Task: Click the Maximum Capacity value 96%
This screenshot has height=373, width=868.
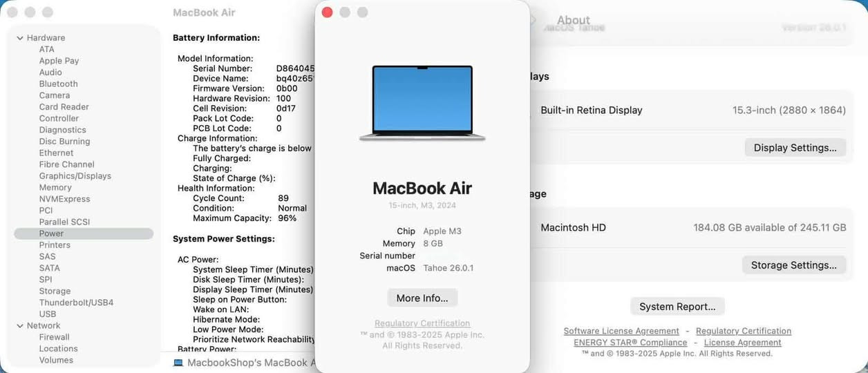Action: click(x=287, y=218)
